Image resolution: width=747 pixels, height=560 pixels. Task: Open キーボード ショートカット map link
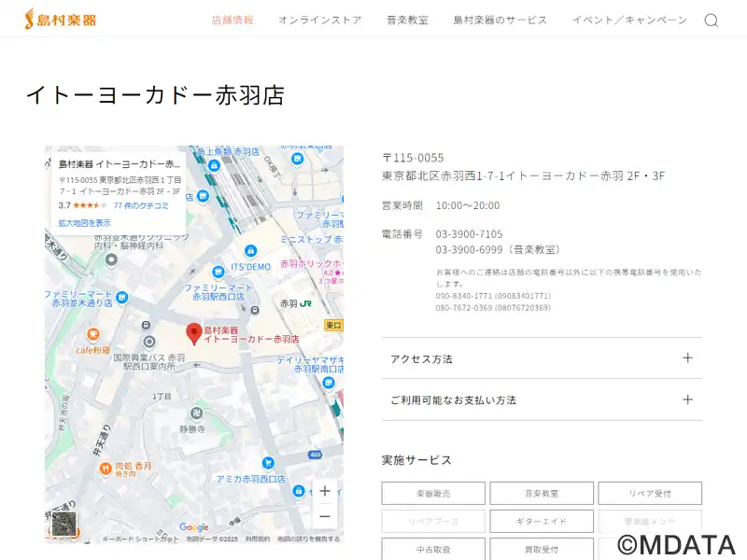(141, 539)
